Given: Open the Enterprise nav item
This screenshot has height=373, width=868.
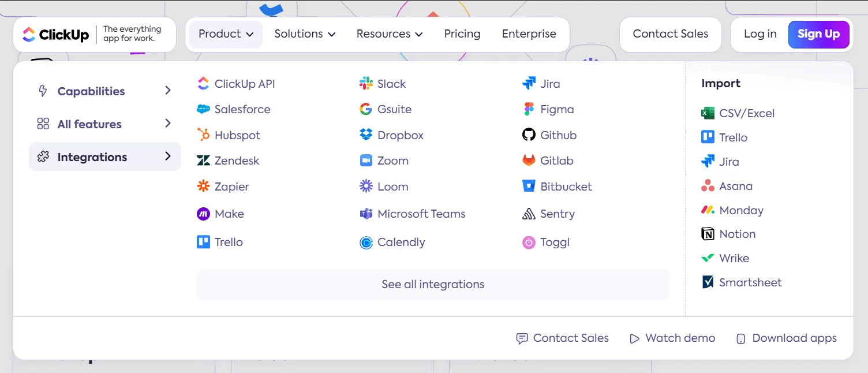Looking at the screenshot, I should point(529,34).
